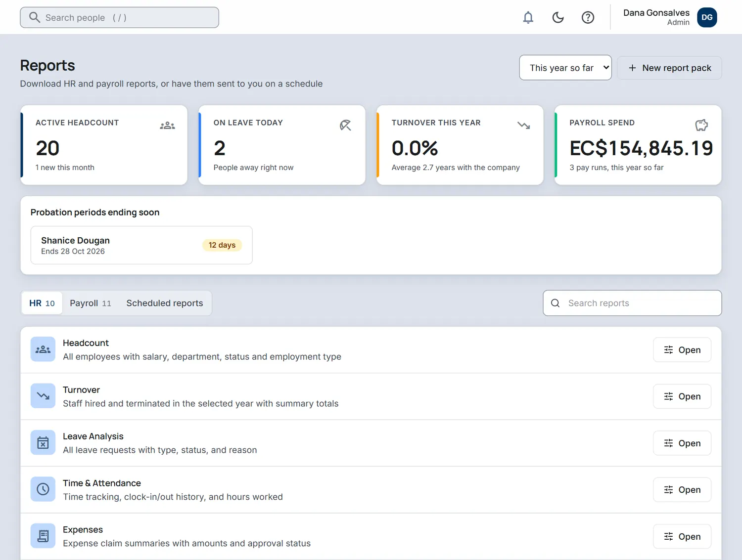This screenshot has height=560, width=742.
Task: Create a New report pack
Action: click(x=669, y=68)
